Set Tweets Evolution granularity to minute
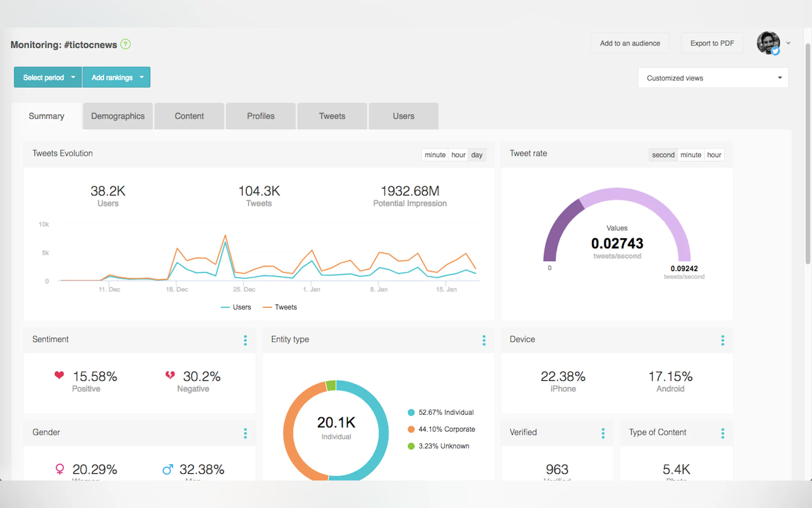Image resolution: width=812 pixels, height=508 pixels. click(435, 155)
